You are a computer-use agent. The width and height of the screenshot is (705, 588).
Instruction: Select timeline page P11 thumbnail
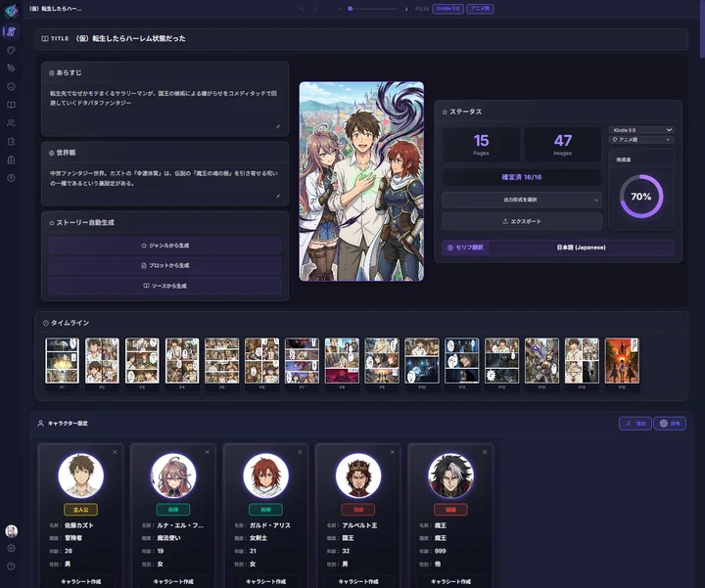pyautogui.click(x=462, y=361)
